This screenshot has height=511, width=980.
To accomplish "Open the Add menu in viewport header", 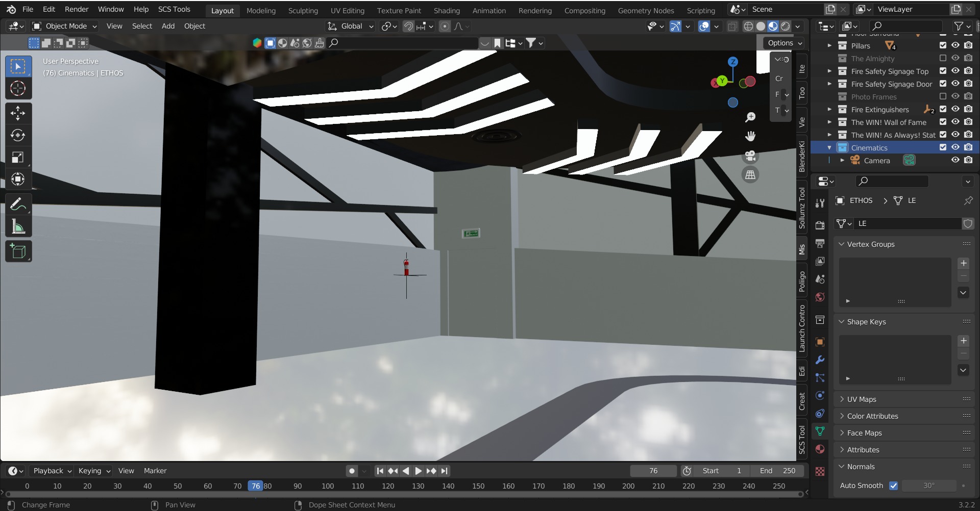I will click(x=168, y=26).
